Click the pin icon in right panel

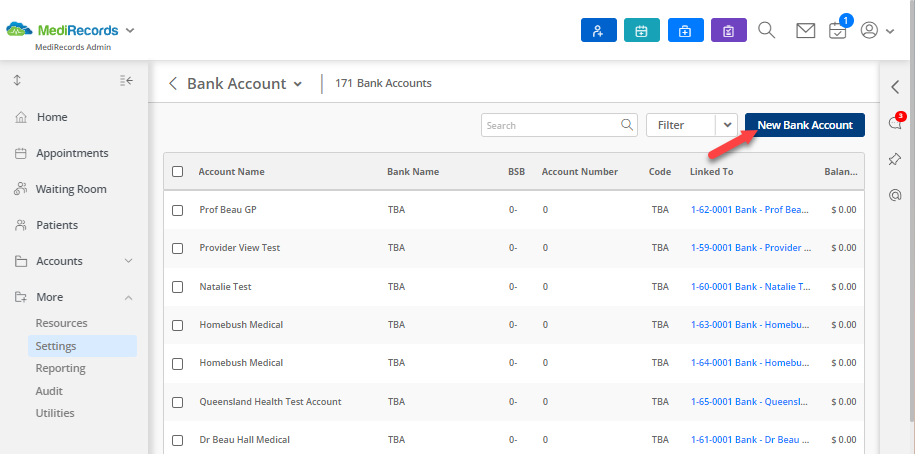895,159
